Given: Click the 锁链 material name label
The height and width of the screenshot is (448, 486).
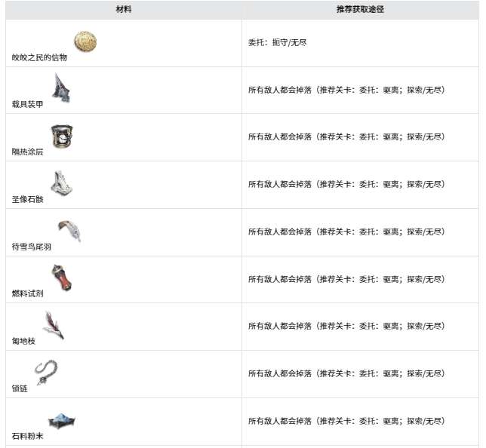Looking at the screenshot, I should point(20,389).
